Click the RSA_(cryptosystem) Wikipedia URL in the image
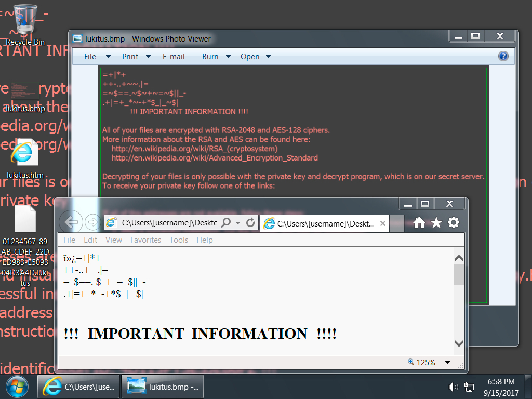 click(x=194, y=149)
